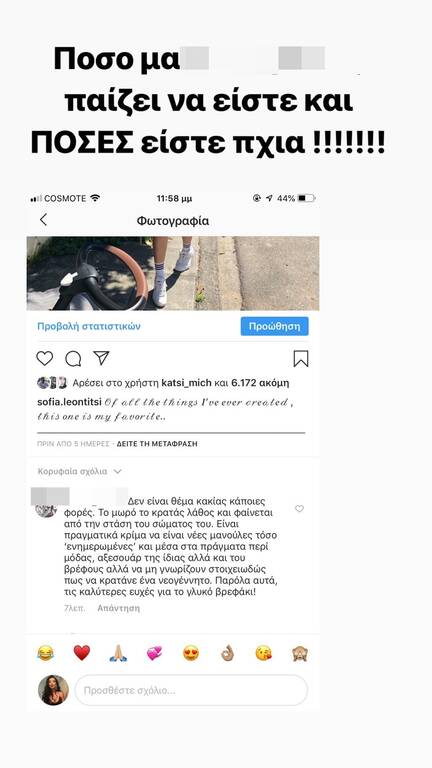Image resolution: width=432 pixels, height=768 pixels.
Task: Open Προβολή στατιστικών link
Action: tap(89, 326)
